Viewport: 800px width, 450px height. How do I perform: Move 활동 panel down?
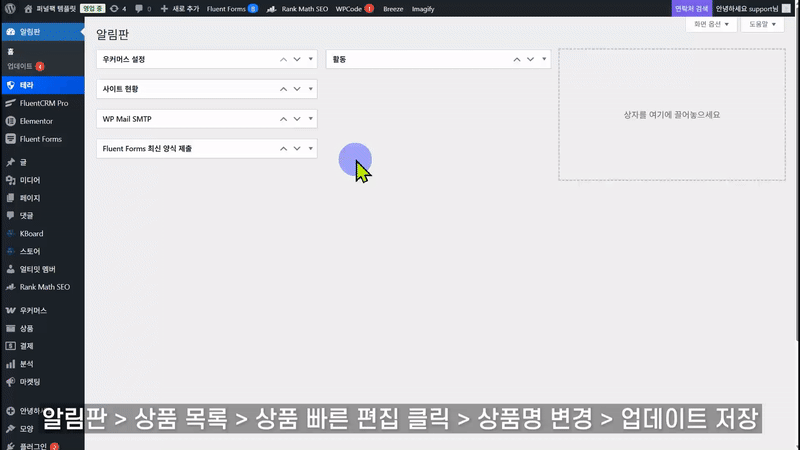(x=531, y=59)
